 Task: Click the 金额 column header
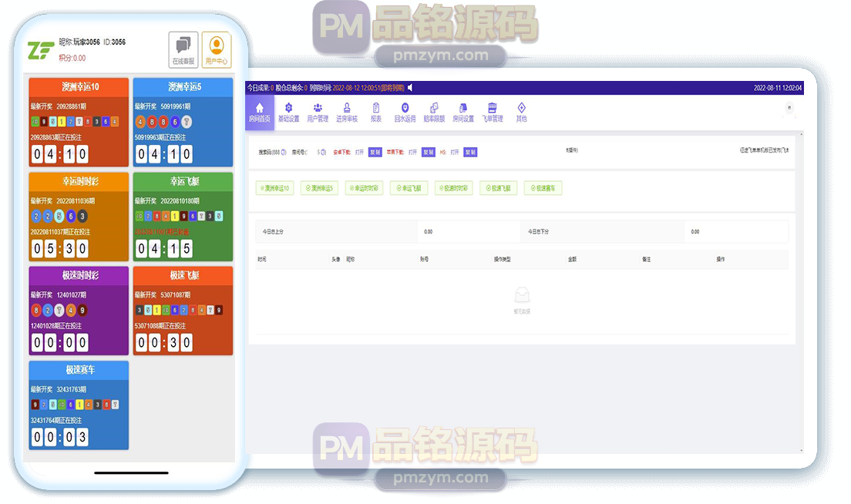(x=572, y=260)
